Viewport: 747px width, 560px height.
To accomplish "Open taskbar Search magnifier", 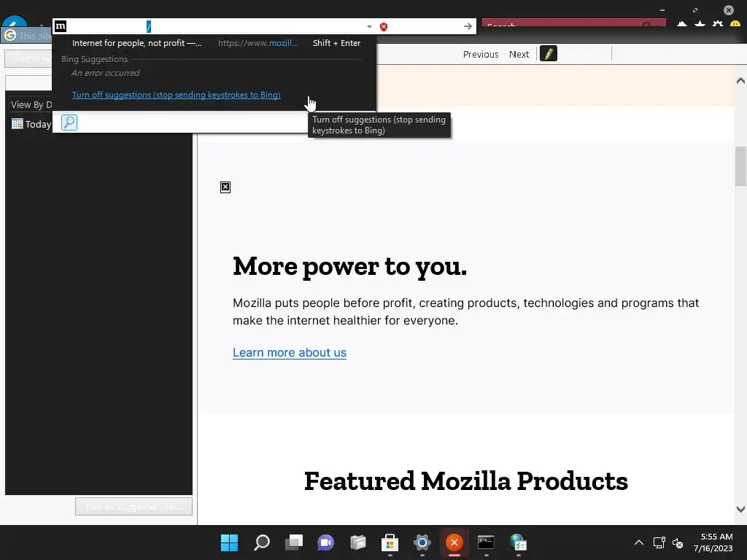I will point(262,542).
